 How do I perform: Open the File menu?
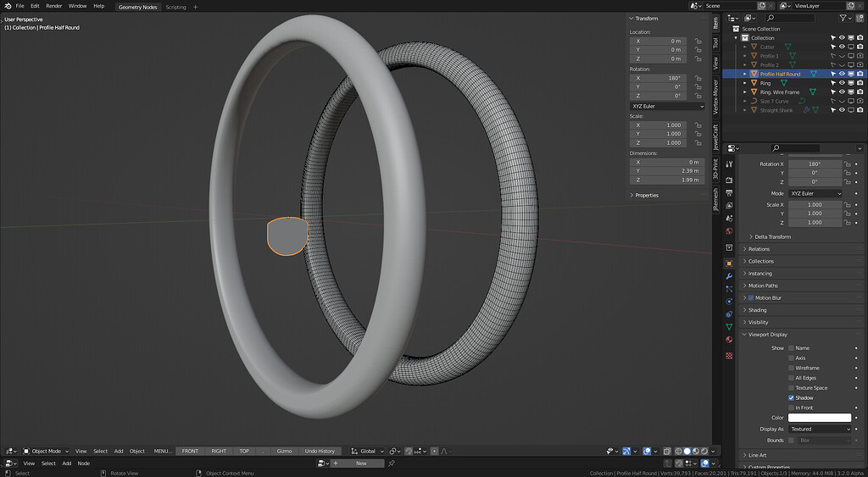20,6
